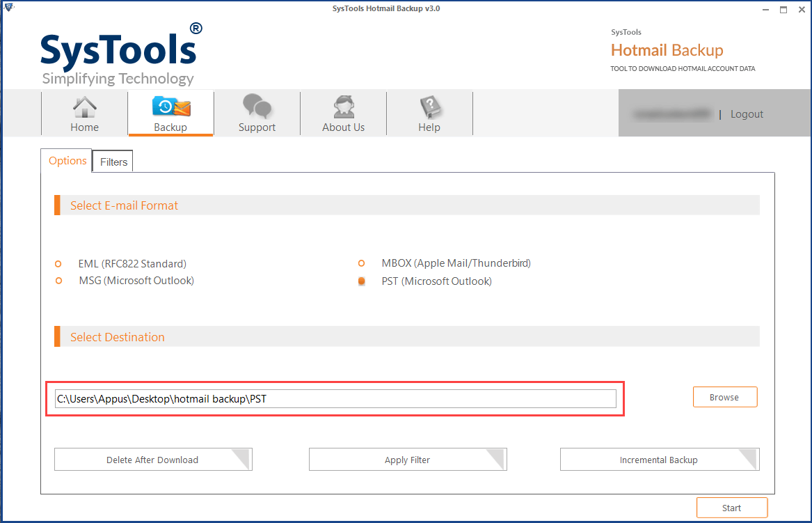This screenshot has width=812, height=523.
Task: Click the Select E-mail Format heading
Action: [x=124, y=205]
